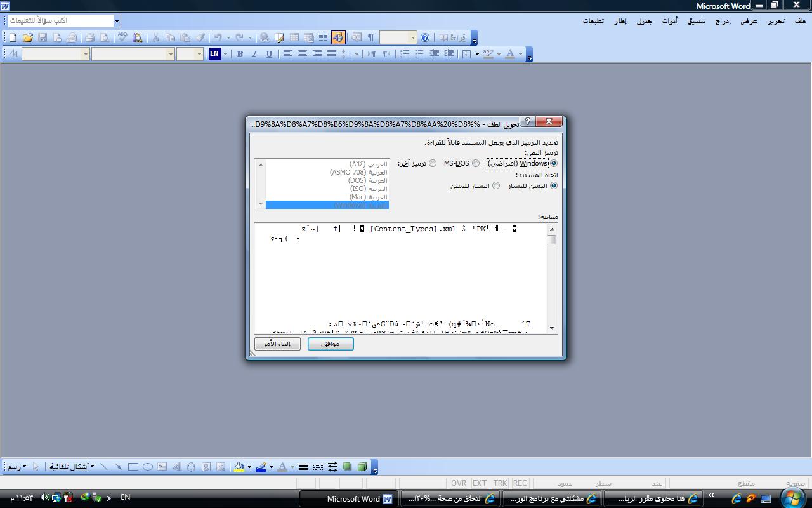Select the Format Painter brush icon
Image resolution: width=812 pixels, height=508 pixels.
point(199,37)
